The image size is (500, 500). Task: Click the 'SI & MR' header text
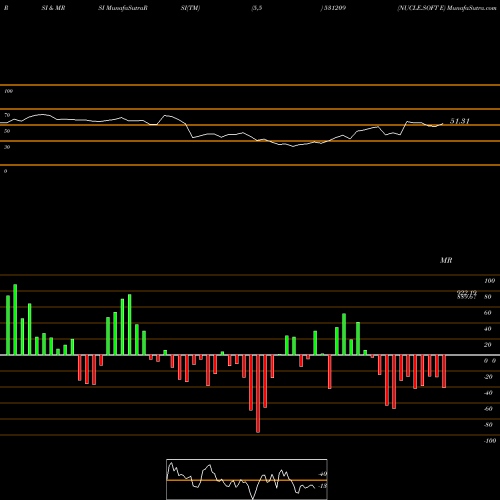click(53, 8)
